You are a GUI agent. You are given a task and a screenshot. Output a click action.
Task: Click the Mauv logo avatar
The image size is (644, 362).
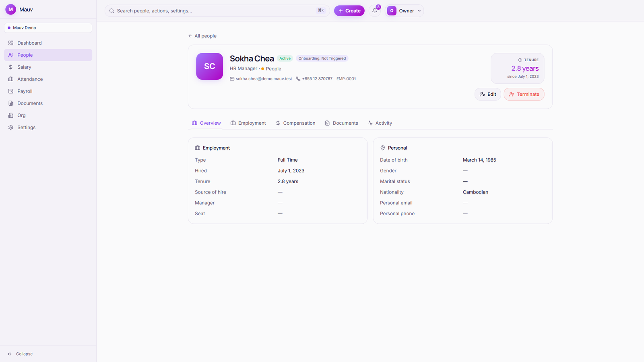click(10, 9)
